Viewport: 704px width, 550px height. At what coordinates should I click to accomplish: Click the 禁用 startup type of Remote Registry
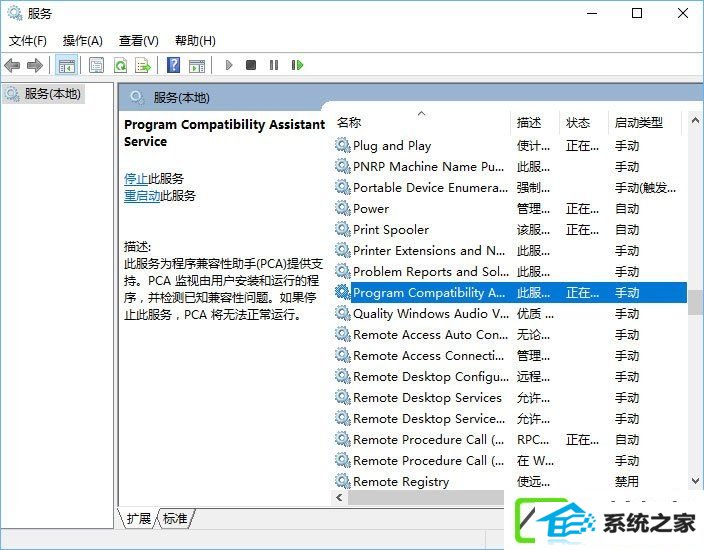626,481
